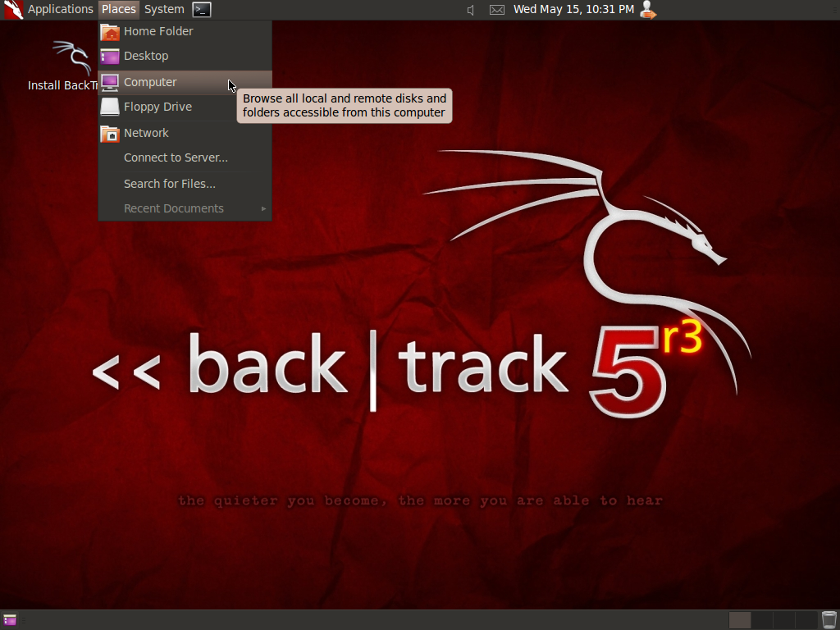The width and height of the screenshot is (840, 630).
Task: Close the Places menu in top panel
Action: 118,9
